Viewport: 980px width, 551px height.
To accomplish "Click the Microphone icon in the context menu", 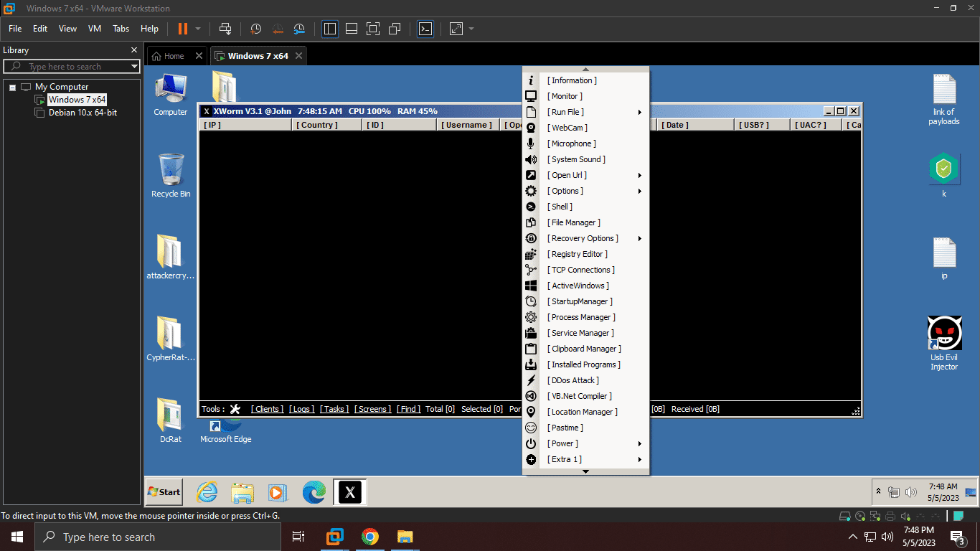I will pyautogui.click(x=531, y=143).
